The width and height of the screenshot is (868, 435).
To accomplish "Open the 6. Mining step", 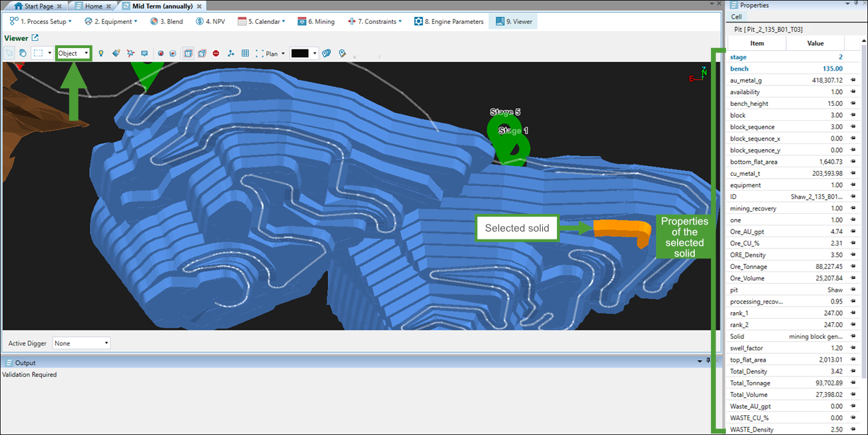I will click(316, 21).
